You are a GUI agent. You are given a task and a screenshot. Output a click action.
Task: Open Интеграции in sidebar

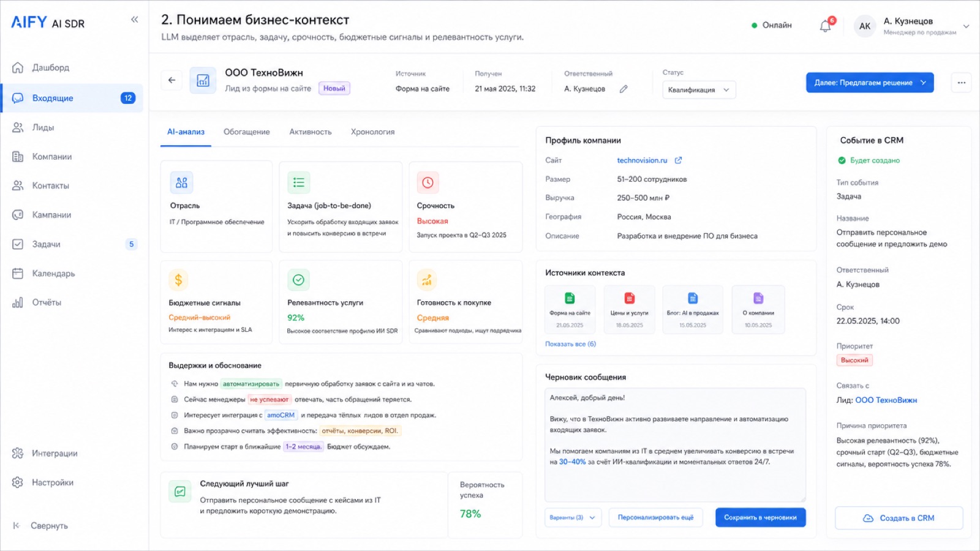[72, 453]
